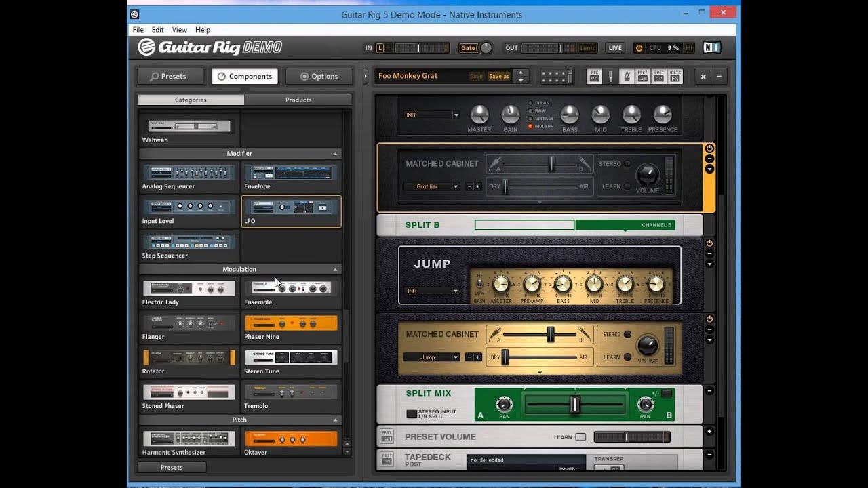Click the rack clear X icon

pos(703,77)
